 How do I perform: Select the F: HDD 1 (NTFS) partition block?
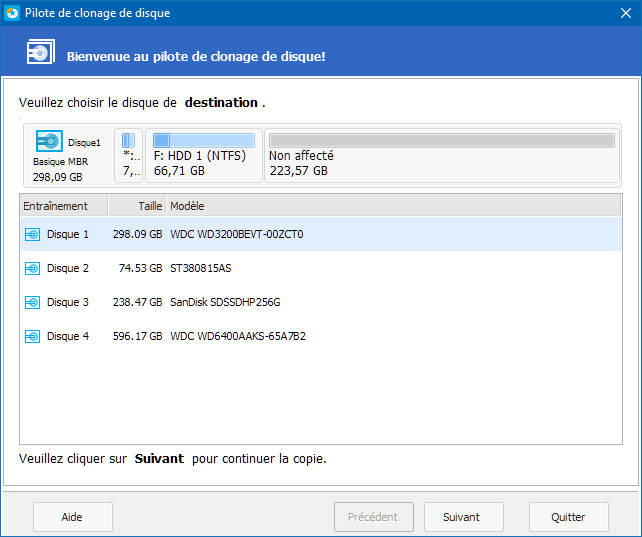tap(204, 156)
